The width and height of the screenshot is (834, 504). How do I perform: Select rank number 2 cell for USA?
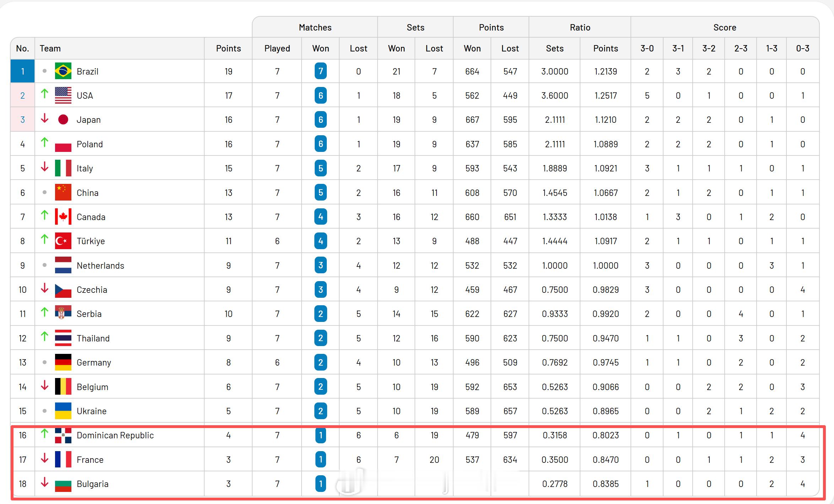(x=23, y=95)
